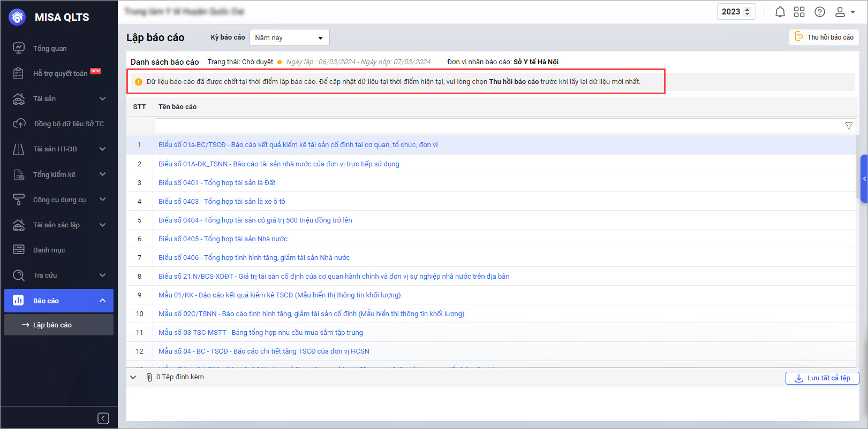Open Hỗ trợ quyết toán menu item
The width and height of the screenshot is (868, 429).
coord(60,73)
